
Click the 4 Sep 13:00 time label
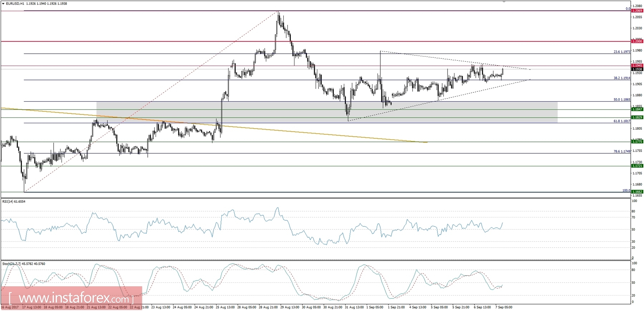coord(418,307)
